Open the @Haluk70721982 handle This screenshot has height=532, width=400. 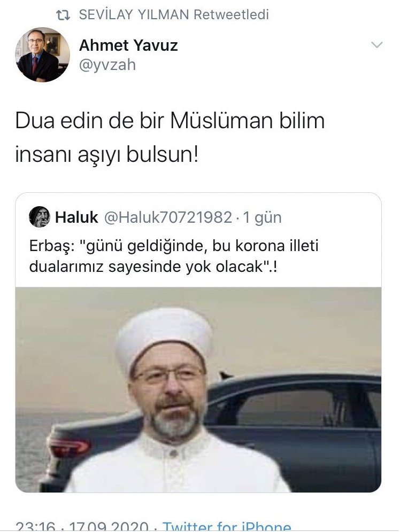[168, 217]
